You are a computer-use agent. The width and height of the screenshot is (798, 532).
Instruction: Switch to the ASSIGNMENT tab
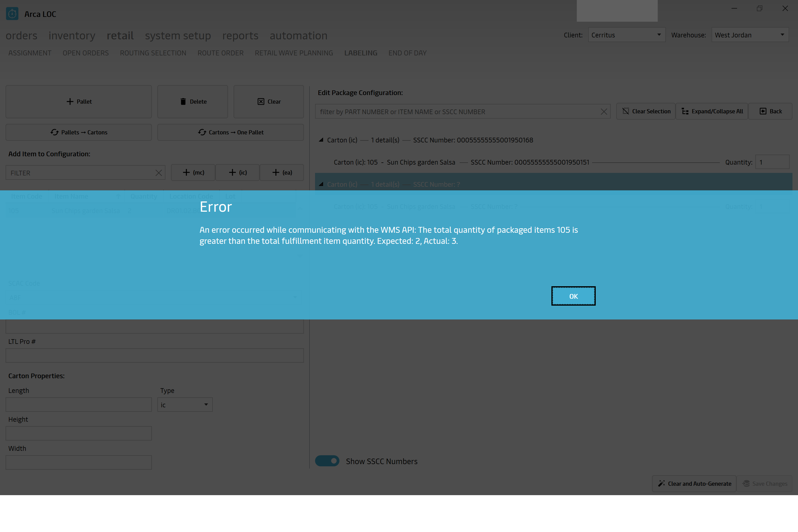[x=30, y=53]
